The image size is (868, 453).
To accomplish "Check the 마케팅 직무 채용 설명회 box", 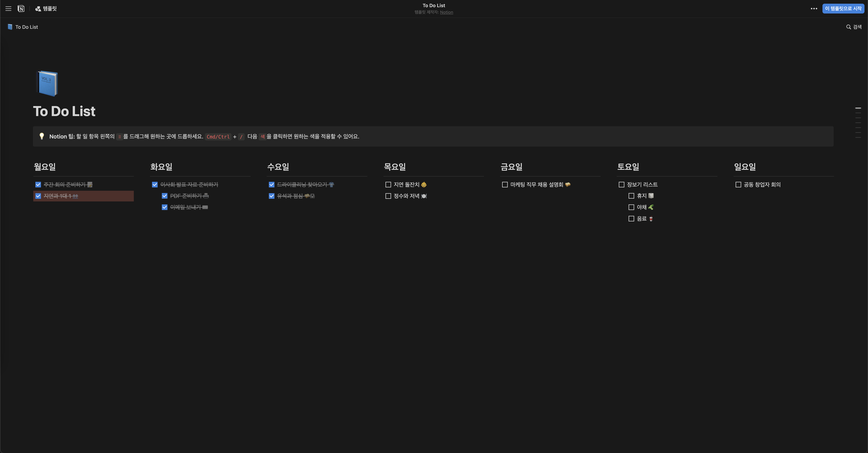I will [x=505, y=184].
